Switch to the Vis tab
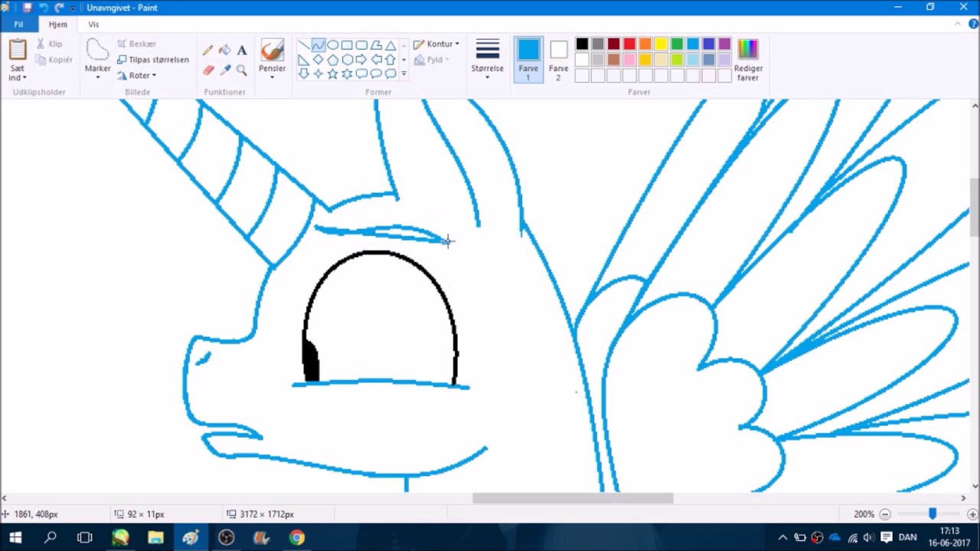980x551 pixels. click(x=93, y=24)
